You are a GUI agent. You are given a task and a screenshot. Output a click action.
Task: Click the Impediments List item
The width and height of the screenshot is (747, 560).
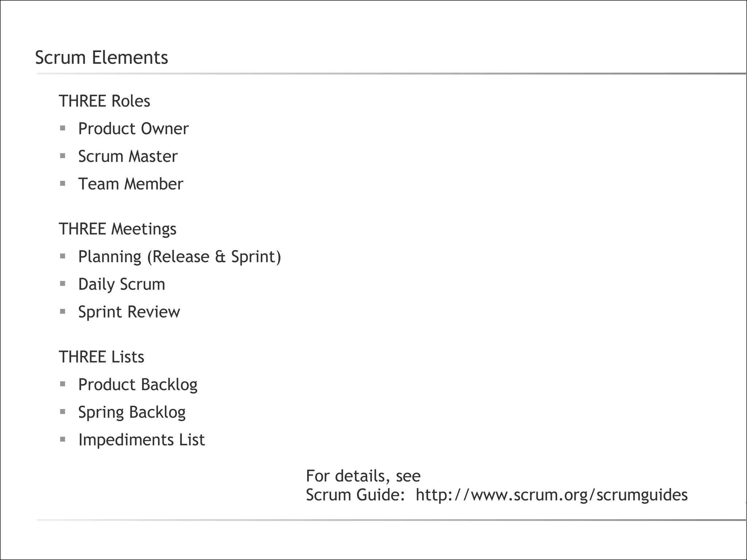(x=142, y=440)
